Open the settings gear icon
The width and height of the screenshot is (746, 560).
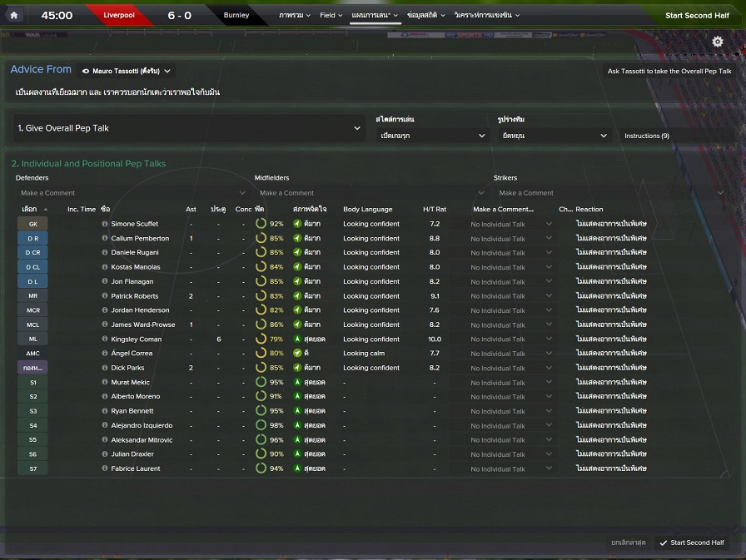[x=718, y=42]
